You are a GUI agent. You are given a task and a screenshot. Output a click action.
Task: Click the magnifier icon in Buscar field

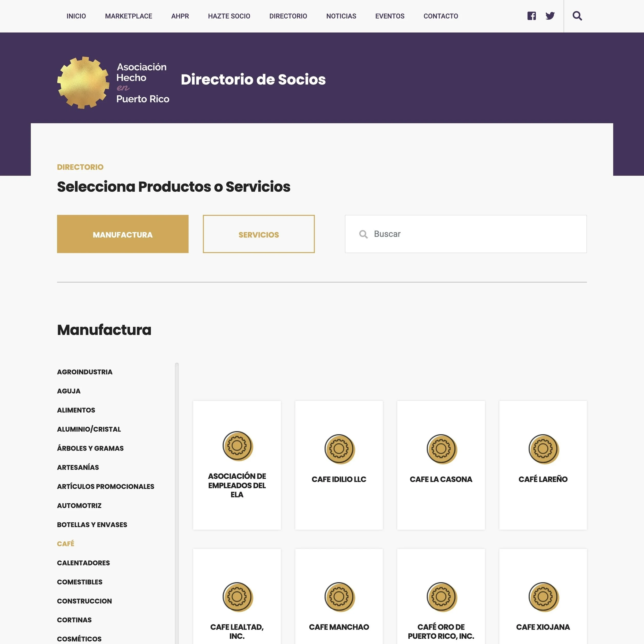point(363,234)
